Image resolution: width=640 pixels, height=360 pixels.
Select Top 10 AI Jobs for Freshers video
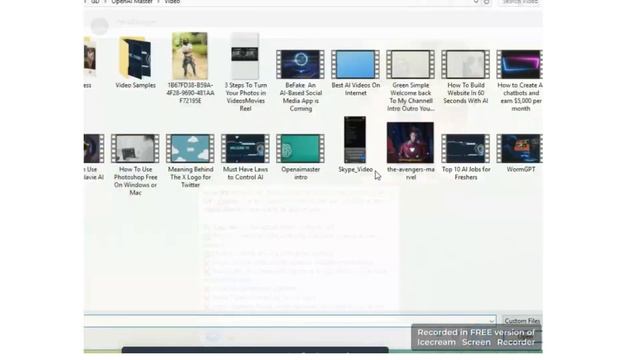click(466, 157)
